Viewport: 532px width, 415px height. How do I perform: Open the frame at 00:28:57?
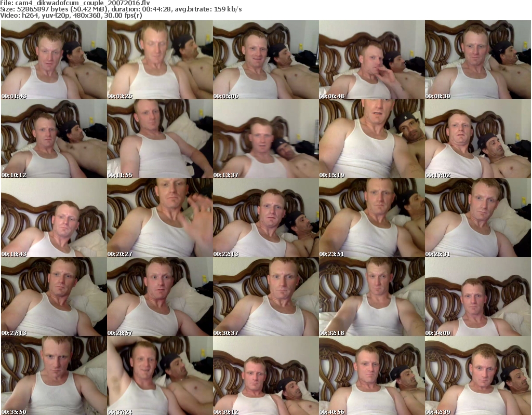(x=160, y=297)
